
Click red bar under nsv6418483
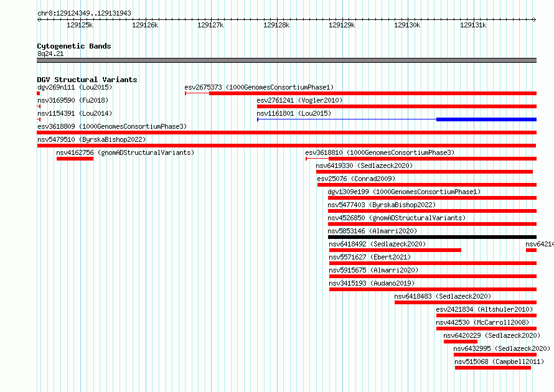(x=466, y=302)
